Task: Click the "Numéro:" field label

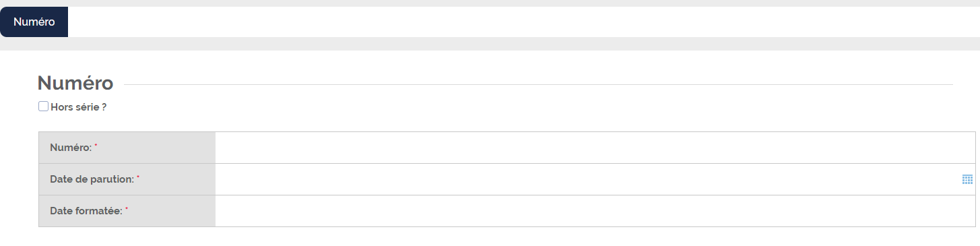Action: point(71,148)
